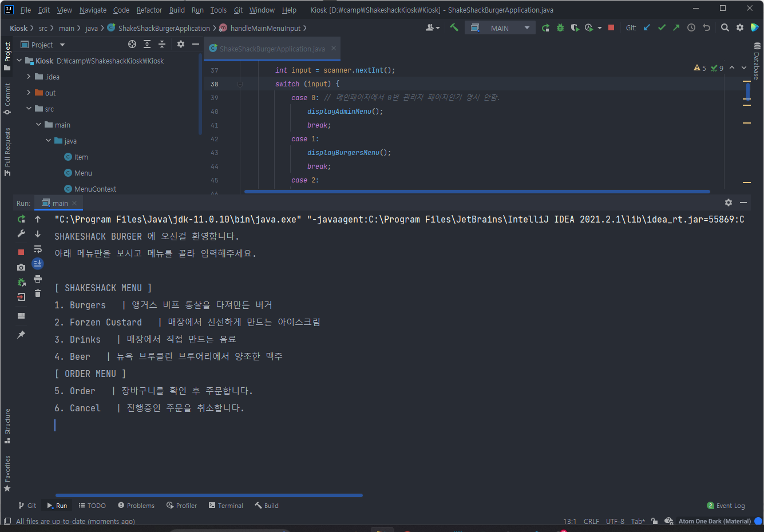Click Git Update Project blue arrow

pyautogui.click(x=647, y=27)
